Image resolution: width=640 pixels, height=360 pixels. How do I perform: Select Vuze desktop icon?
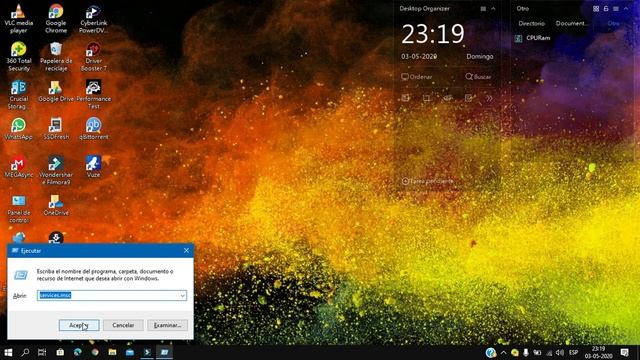click(93, 167)
